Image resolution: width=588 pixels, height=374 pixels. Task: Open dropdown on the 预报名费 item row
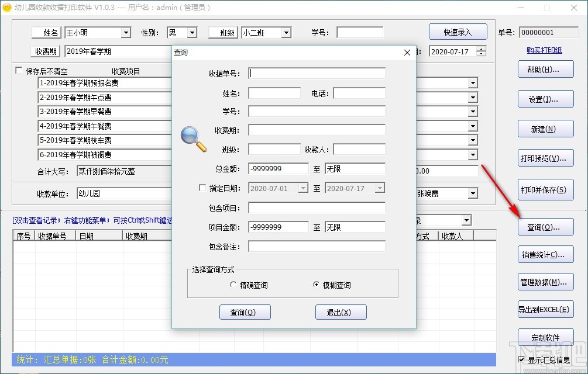[x=473, y=83]
